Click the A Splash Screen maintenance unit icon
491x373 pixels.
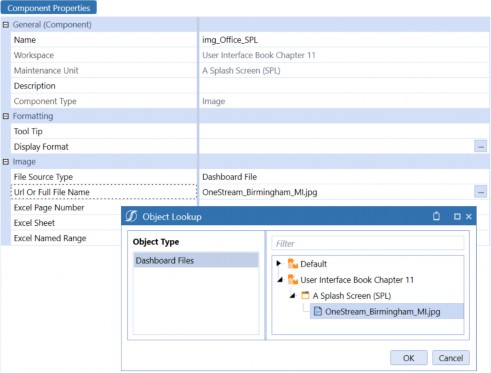point(305,295)
